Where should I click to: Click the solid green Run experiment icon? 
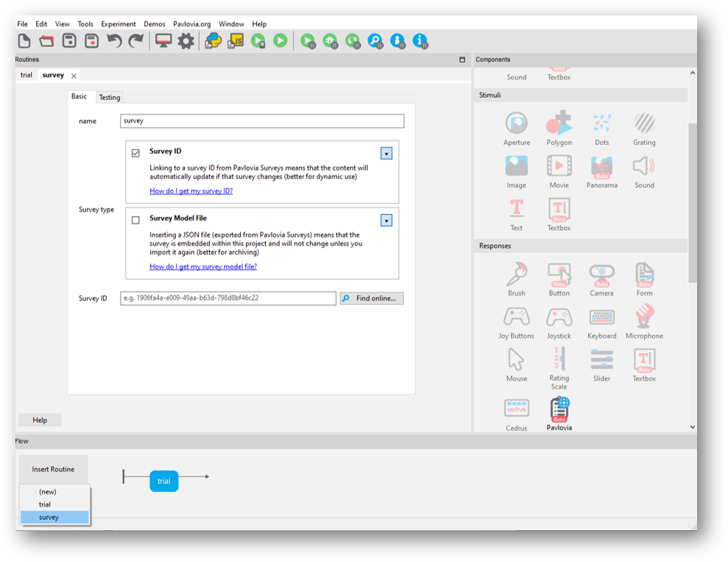(280, 41)
